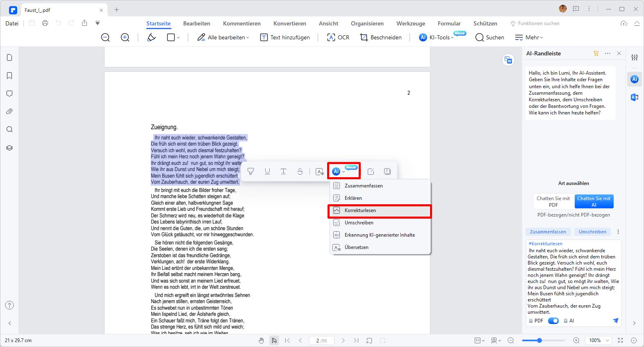Click the translate icon on right sidebar

coord(635,97)
